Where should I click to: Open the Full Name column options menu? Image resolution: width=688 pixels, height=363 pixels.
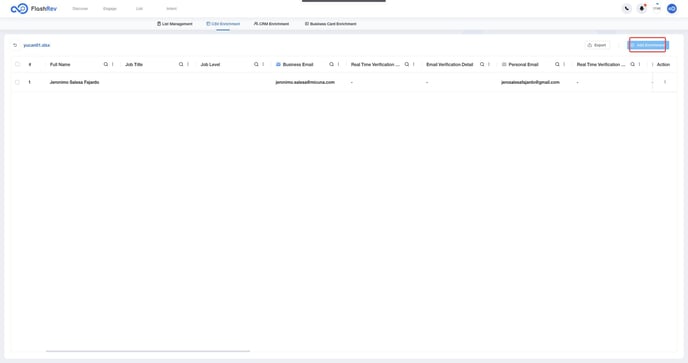(113, 65)
